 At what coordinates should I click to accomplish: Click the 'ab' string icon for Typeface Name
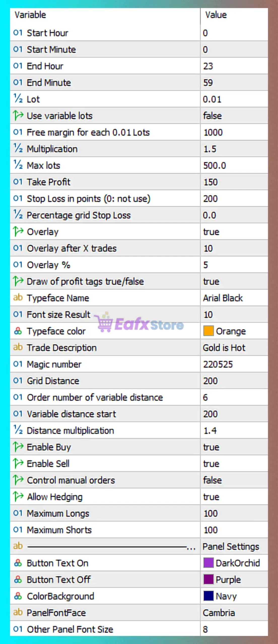18,298
